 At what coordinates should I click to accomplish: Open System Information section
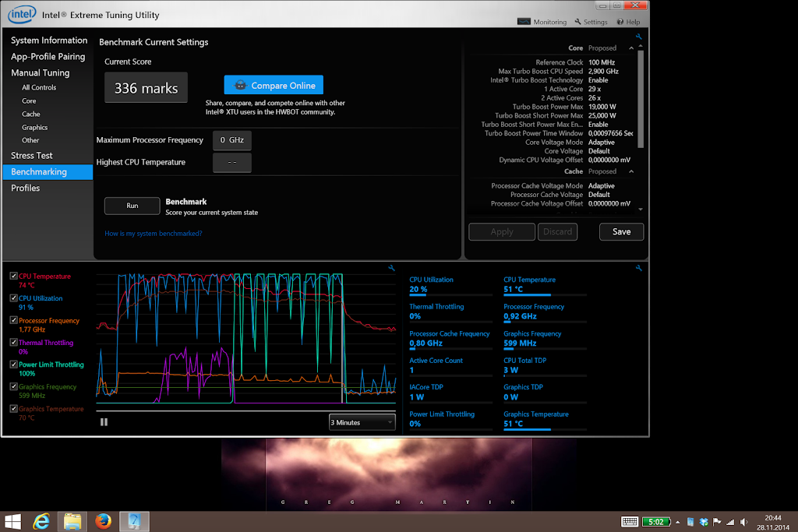(49, 41)
